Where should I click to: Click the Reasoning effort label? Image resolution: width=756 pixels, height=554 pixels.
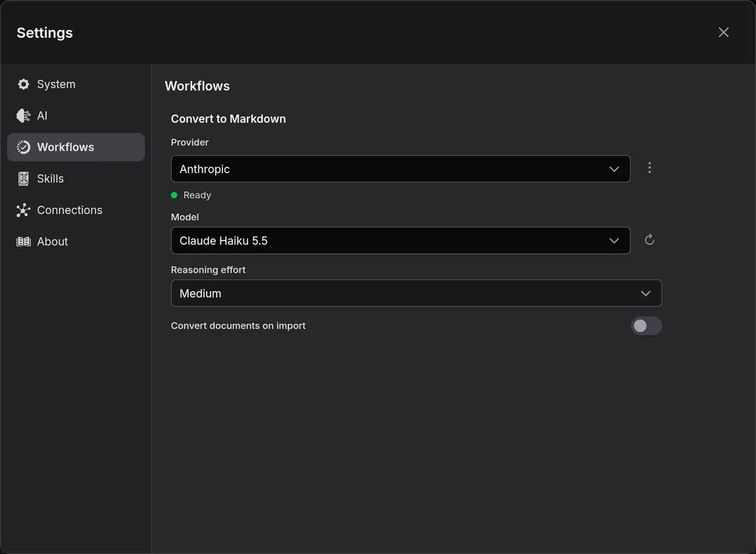(x=208, y=270)
